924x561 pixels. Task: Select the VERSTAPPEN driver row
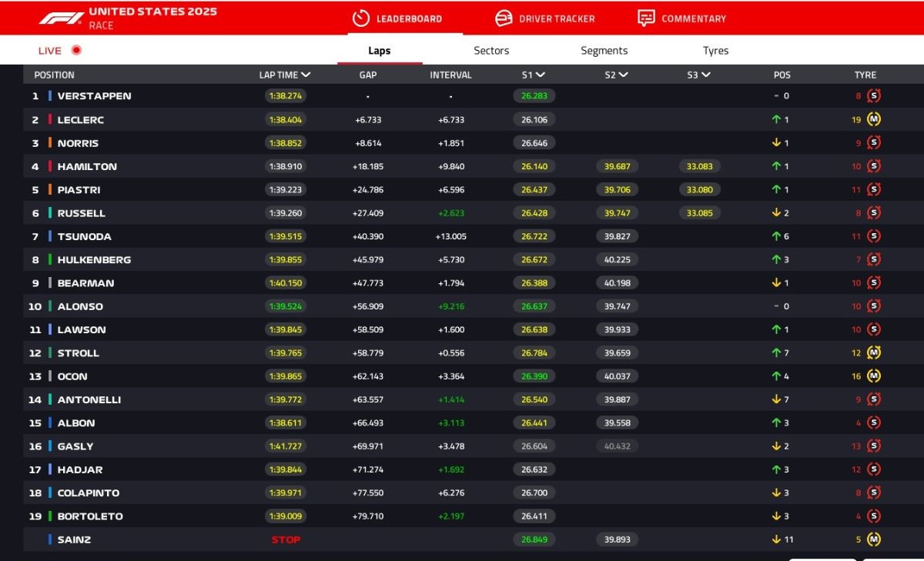click(x=94, y=96)
